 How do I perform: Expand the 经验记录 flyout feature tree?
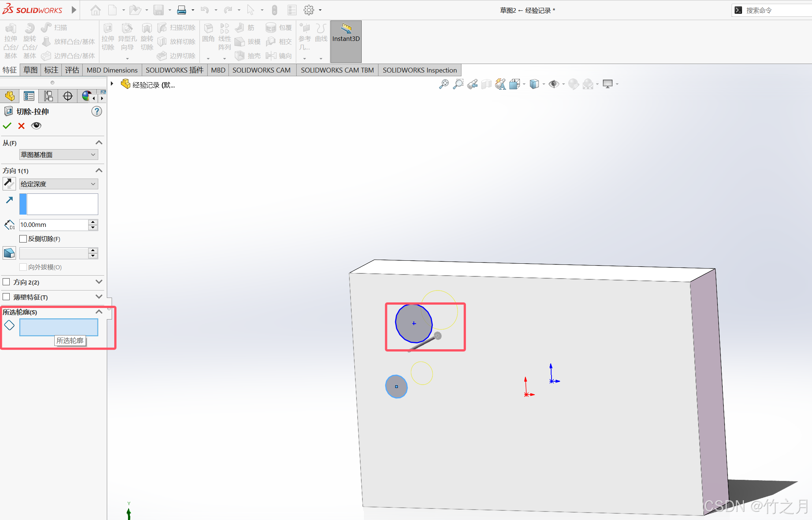point(112,84)
